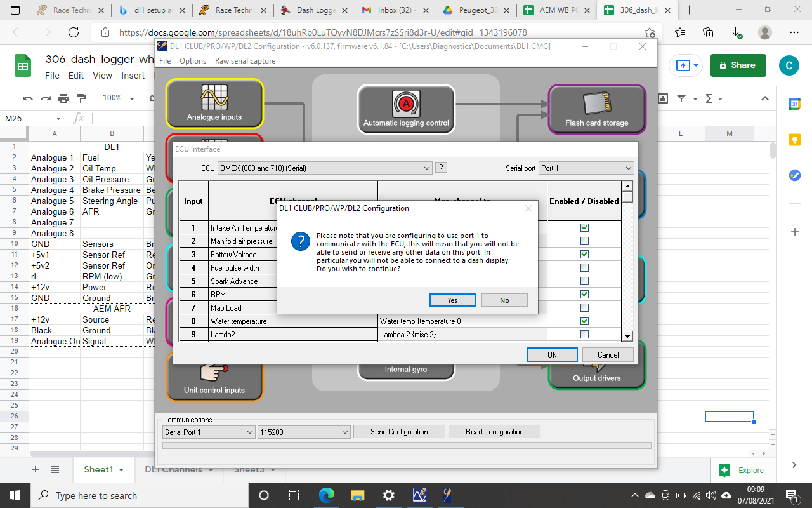
Task: Open Google Calendar side panel icon
Action: pos(795,104)
